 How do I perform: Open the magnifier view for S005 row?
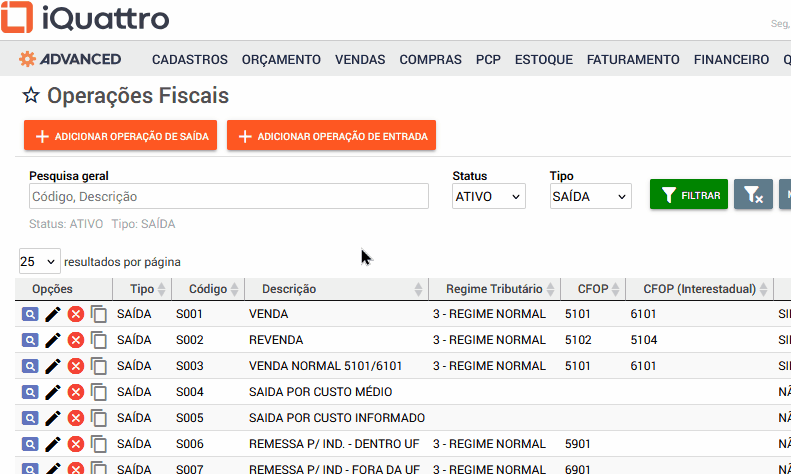pos(29,418)
